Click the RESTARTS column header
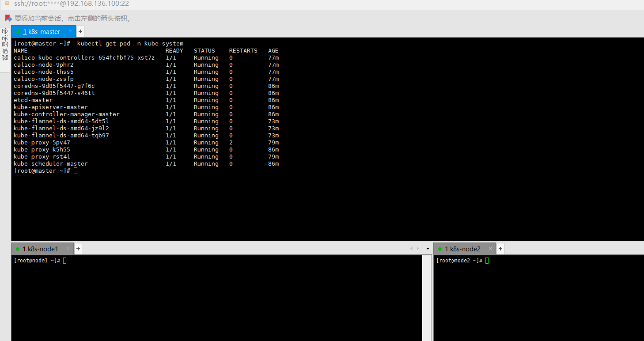 coord(243,50)
